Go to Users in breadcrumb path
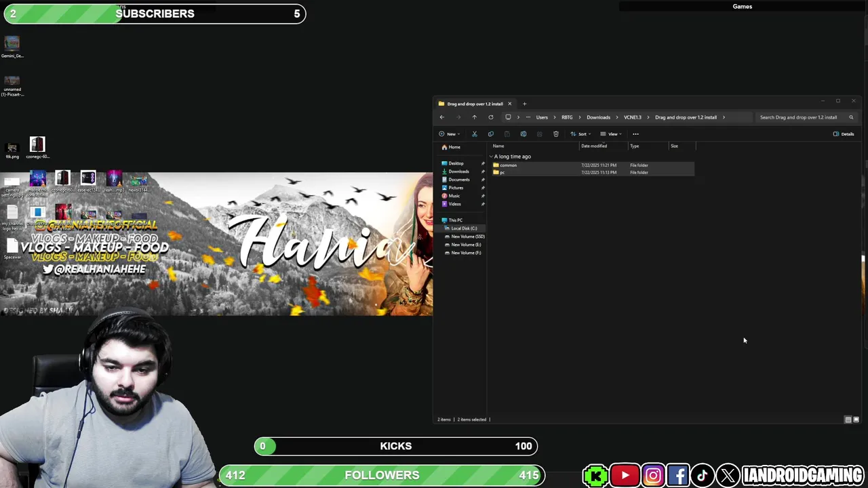The height and width of the screenshot is (488, 868). 542,117
